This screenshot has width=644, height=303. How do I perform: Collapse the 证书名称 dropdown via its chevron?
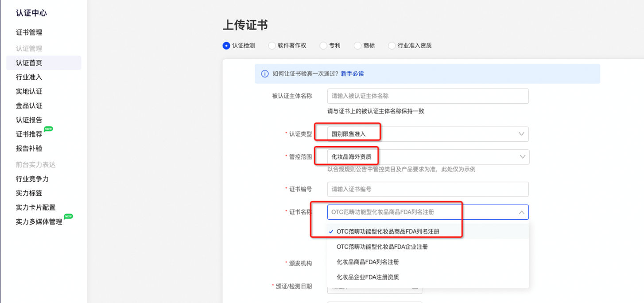522,212
